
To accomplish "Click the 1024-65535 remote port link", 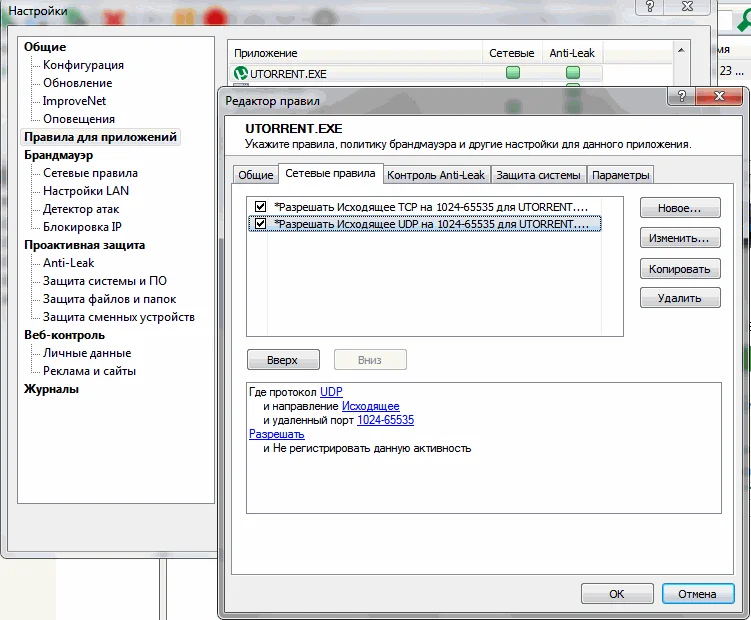I will pyautogui.click(x=386, y=420).
